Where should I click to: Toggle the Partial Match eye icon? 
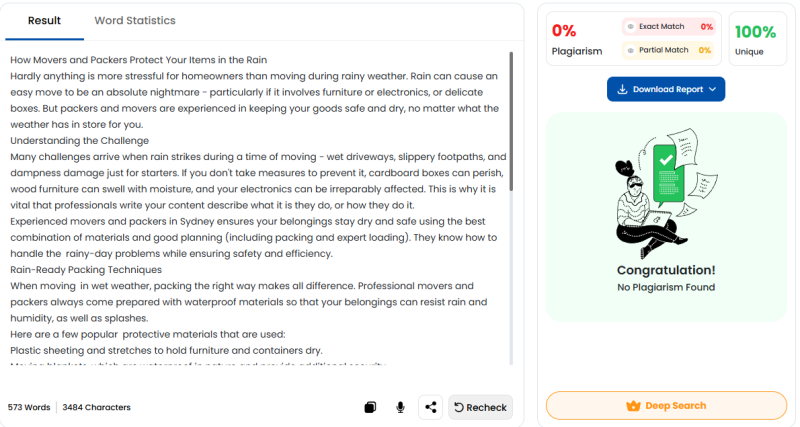631,50
